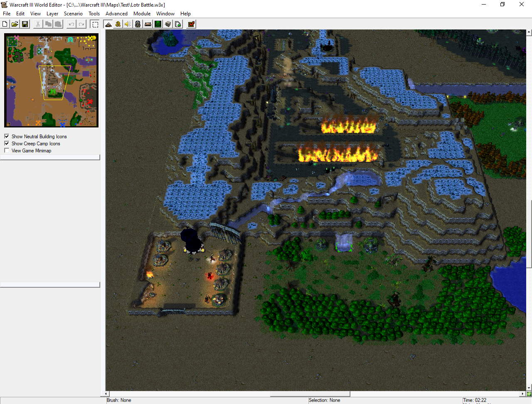Screen dimensions: 532x404
Task: Click the green corner icon at bottom right
Action: (529, 394)
